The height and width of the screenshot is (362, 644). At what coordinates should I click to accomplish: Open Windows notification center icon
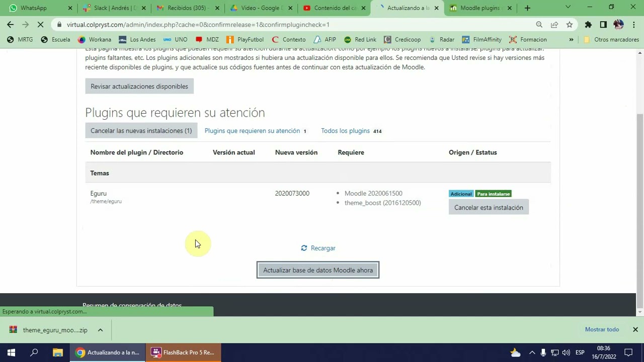coord(628,352)
